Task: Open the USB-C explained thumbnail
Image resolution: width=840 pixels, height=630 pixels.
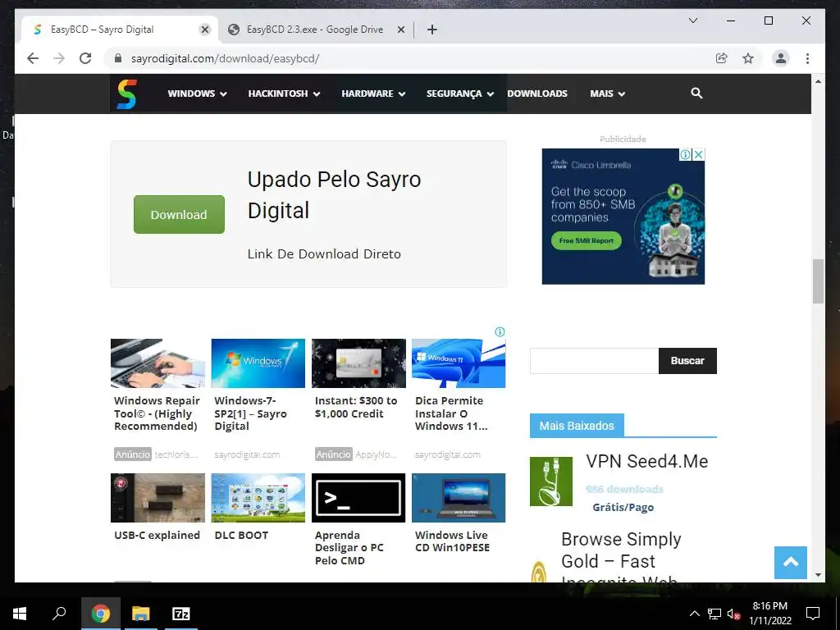Action: coord(157,498)
